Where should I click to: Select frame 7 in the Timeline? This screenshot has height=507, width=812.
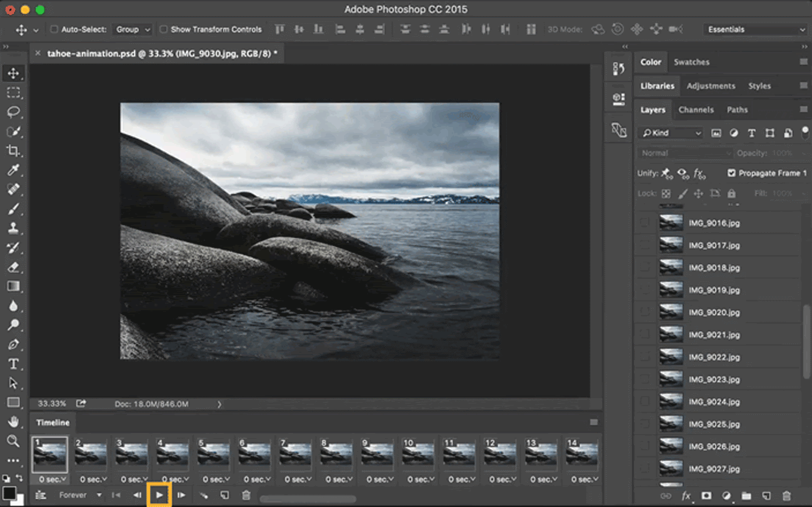tap(295, 454)
